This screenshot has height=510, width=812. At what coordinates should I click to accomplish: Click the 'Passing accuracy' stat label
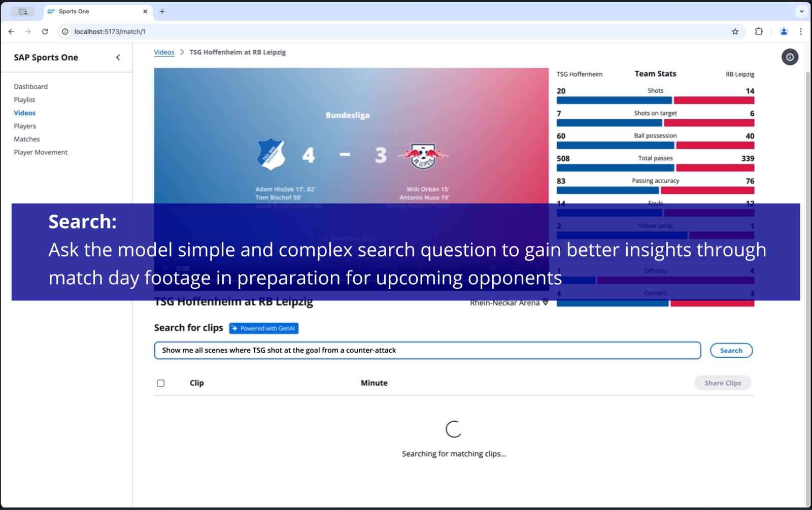coord(655,181)
